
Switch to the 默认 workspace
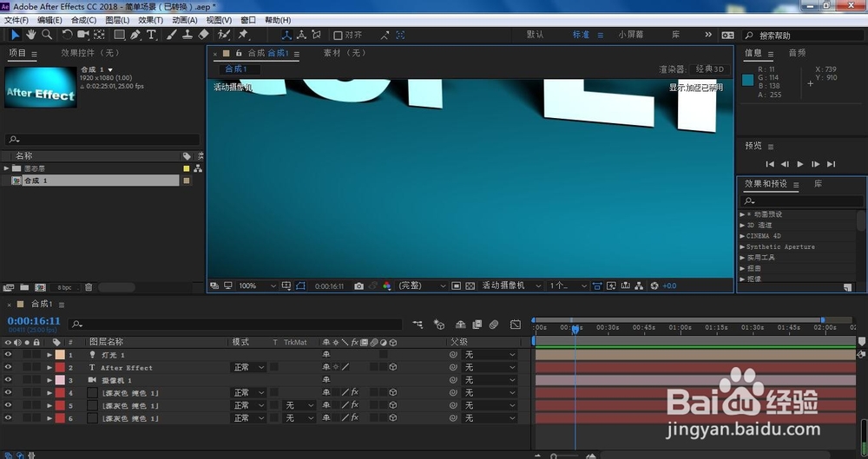coord(535,35)
